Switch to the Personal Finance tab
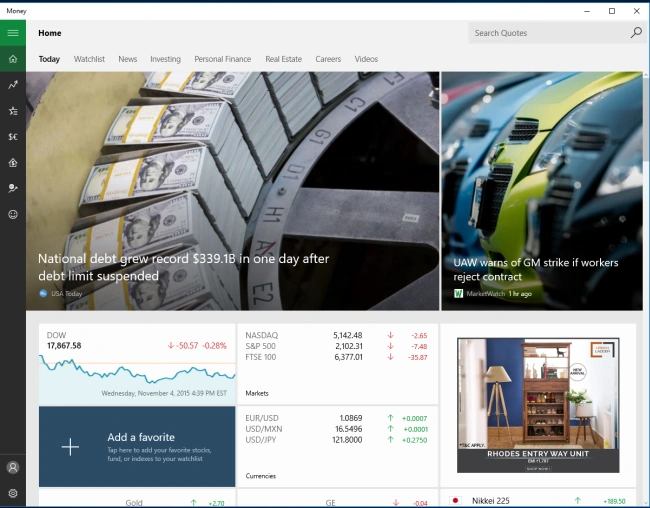Image resolution: width=650 pixels, height=508 pixels. 223,59
